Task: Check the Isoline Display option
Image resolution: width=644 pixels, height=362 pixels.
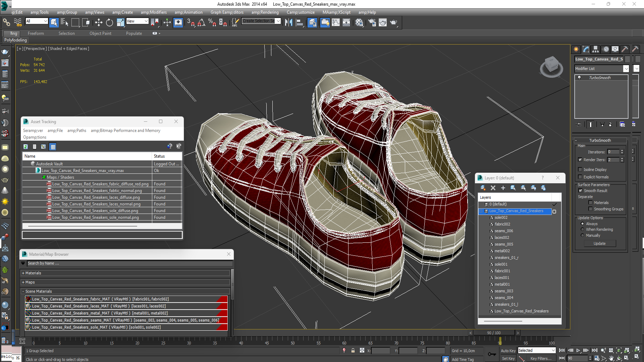Action: 580,169
